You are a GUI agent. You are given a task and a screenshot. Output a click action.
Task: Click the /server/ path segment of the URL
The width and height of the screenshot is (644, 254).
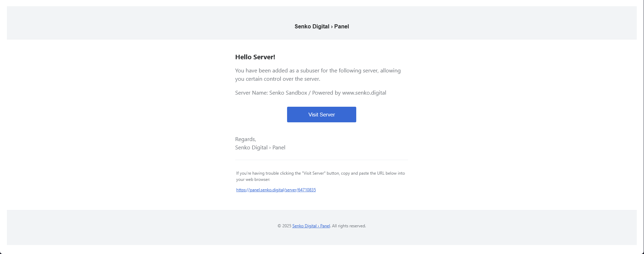click(x=291, y=190)
